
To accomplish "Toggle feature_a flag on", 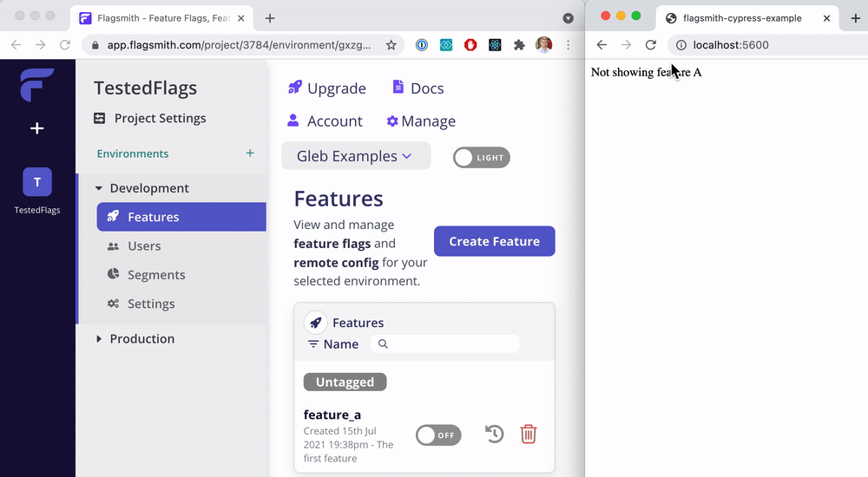I will (x=438, y=435).
